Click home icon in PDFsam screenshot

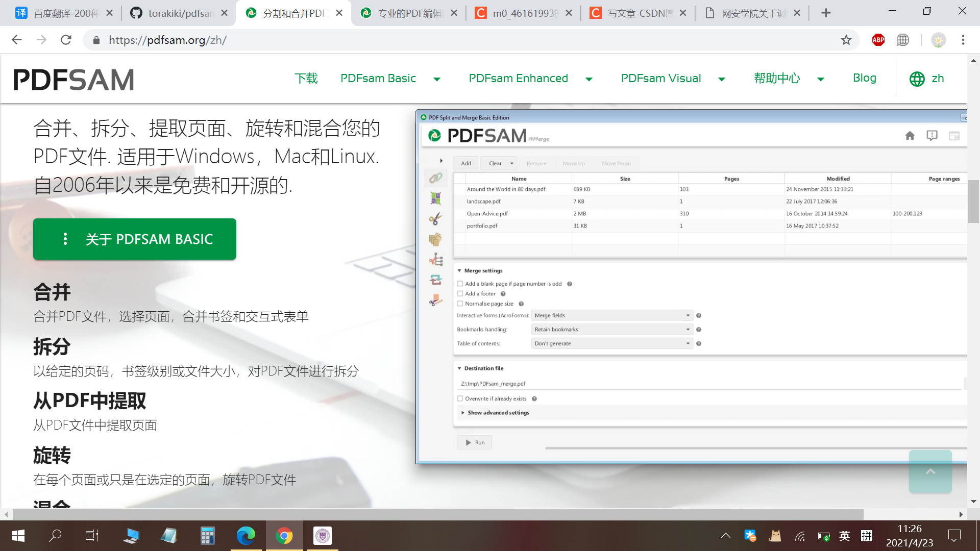910,136
